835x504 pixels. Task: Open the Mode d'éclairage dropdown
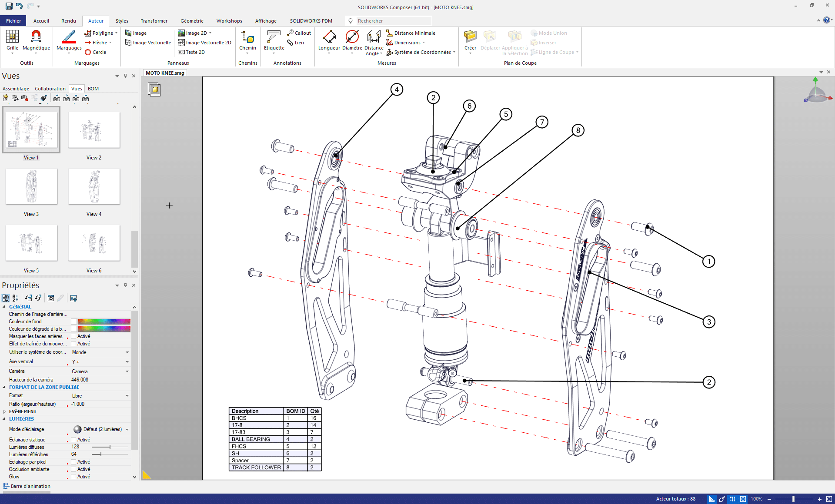(x=127, y=429)
